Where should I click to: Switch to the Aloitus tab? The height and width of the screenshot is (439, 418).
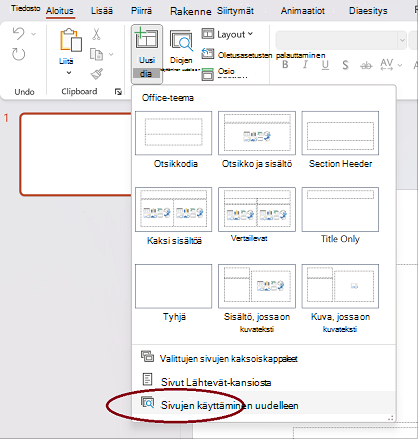(60, 11)
